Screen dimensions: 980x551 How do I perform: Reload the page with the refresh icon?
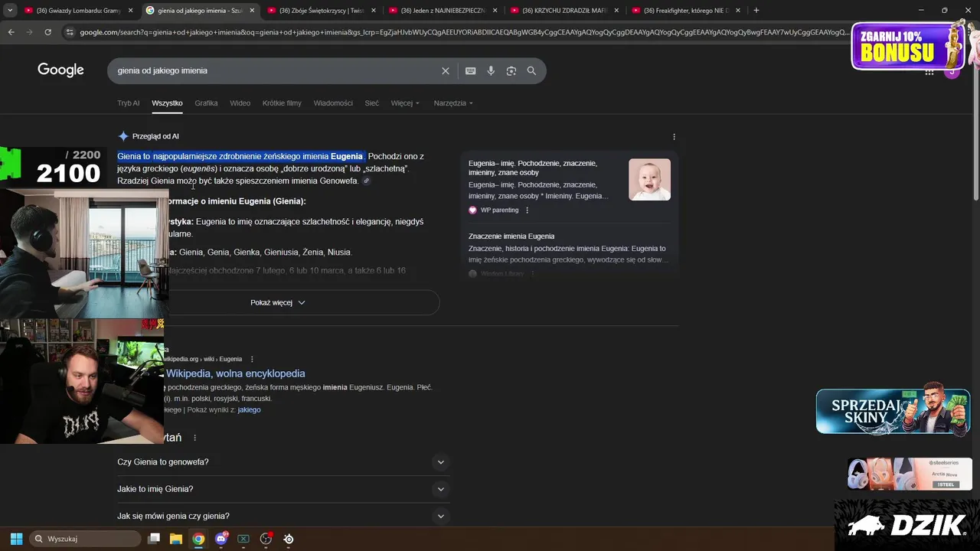point(47,32)
